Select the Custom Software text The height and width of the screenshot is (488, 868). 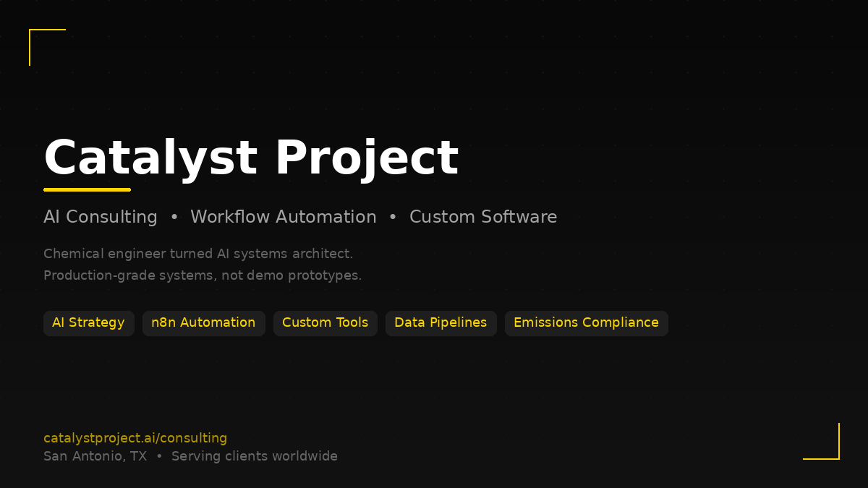click(x=483, y=217)
